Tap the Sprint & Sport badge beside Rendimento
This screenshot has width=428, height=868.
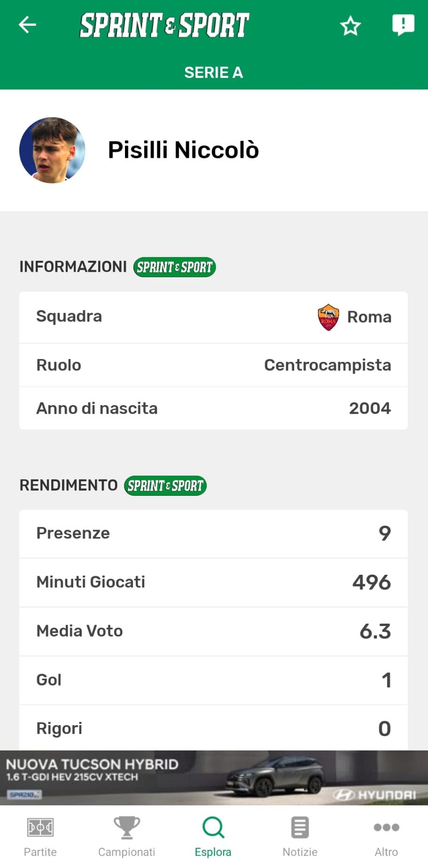(x=165, y=485)
